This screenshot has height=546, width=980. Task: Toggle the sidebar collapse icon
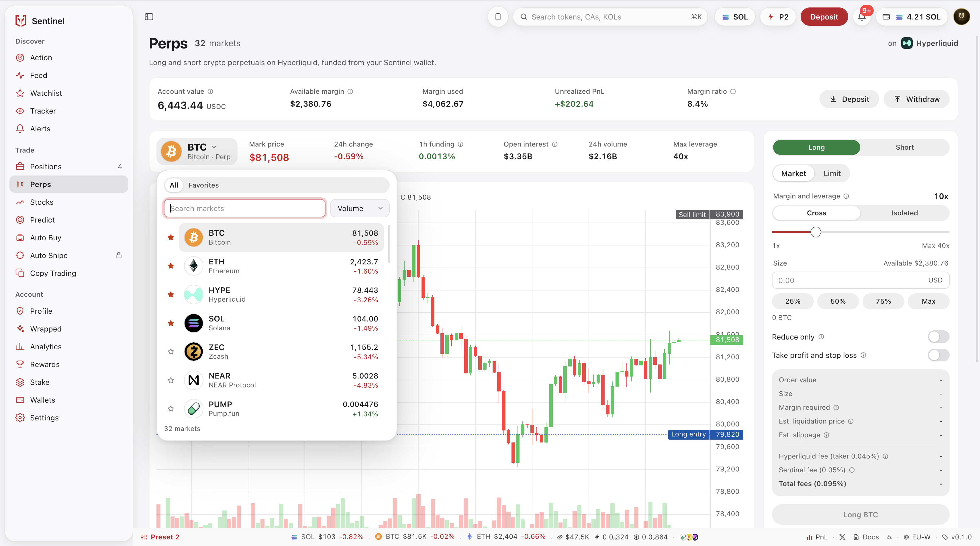click(149, 17)
